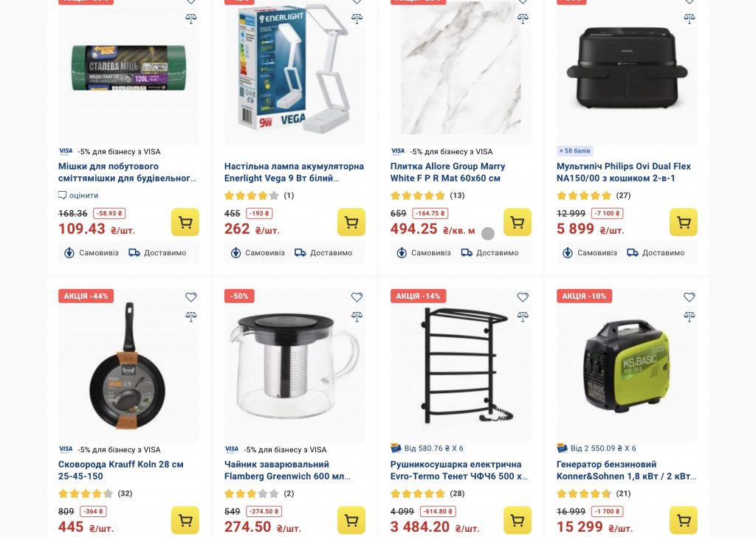This screenshot has width=756, height=537.
Task: Compare the Flamberg Greenwich teapot
Action: click(357, 316)
